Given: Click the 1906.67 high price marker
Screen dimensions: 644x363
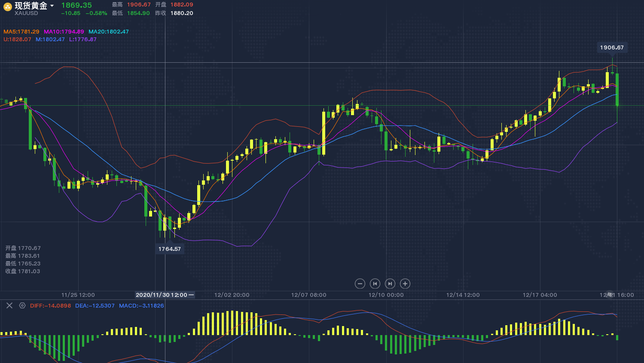Looking at the screenshot, I should [x=612, y=48].
